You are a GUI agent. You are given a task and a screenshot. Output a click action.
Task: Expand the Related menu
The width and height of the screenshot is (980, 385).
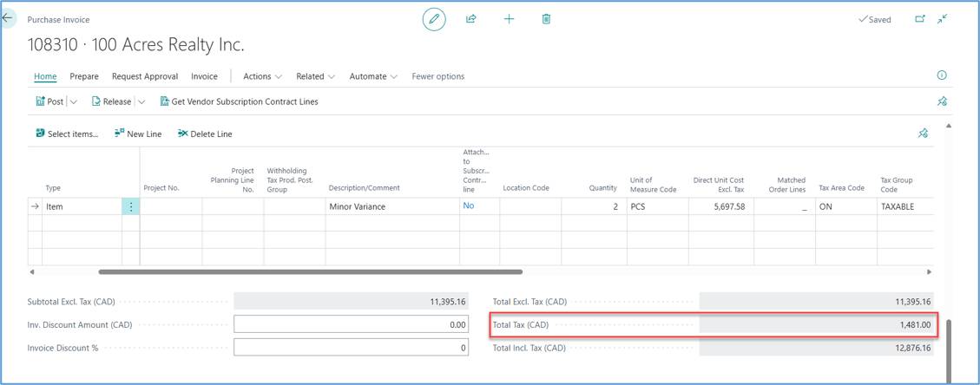point(316,76)
